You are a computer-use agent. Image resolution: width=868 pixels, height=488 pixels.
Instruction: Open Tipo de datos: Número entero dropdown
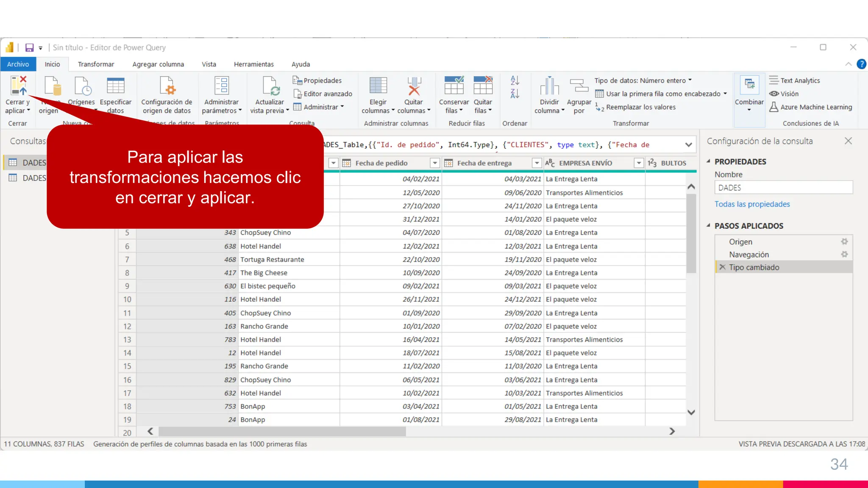coord(643,80)
